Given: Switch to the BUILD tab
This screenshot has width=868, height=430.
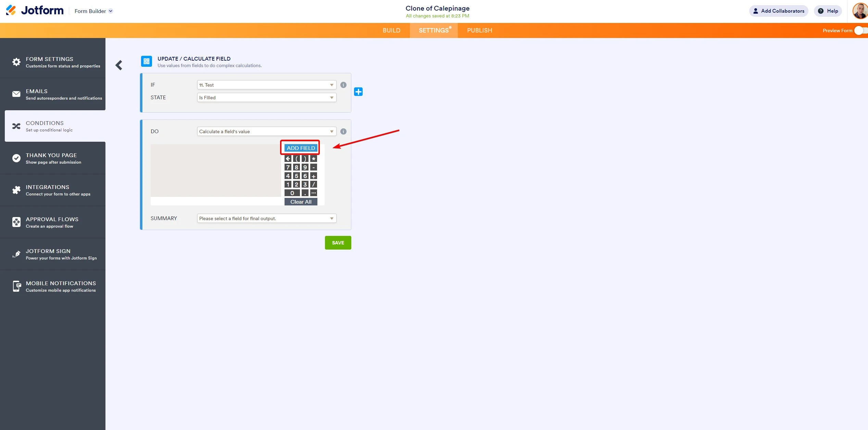Looking at the screenshot, I should tap(391, 30).
